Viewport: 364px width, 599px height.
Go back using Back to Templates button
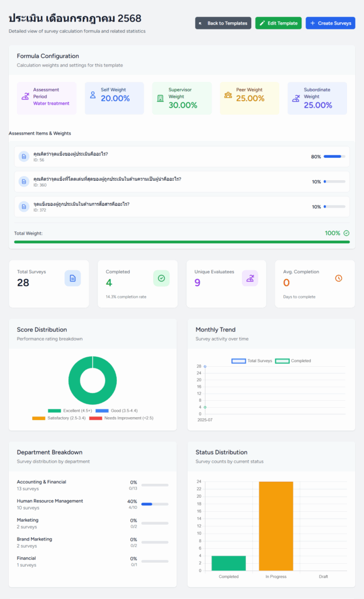pos(223,23)
